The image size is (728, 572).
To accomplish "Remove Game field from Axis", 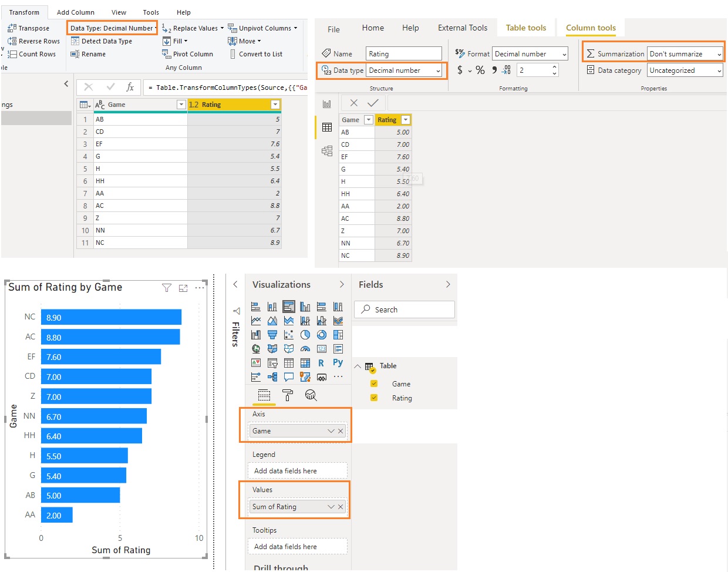I will (341, 431).
